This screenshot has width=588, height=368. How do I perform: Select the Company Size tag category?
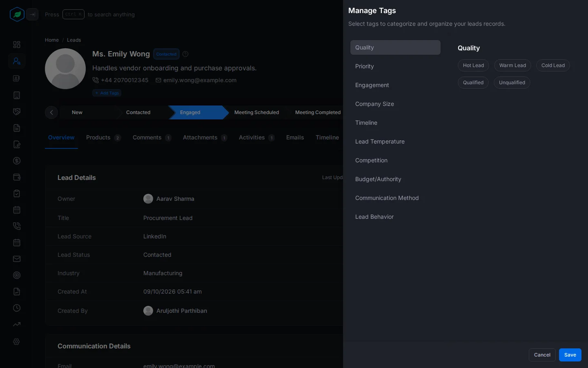click(395, 104)
